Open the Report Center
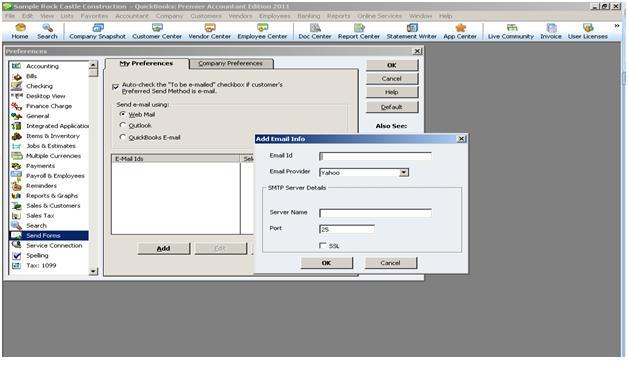This screenshot has width=628, height=368. pos(358,31)
